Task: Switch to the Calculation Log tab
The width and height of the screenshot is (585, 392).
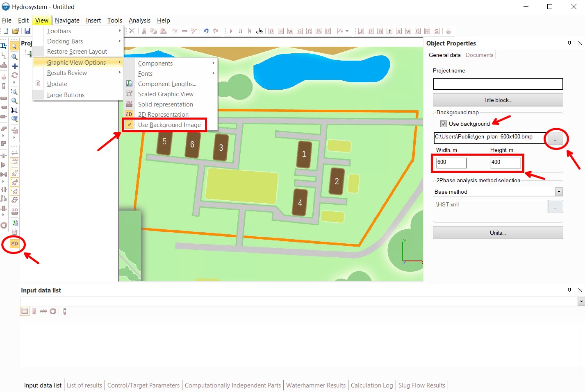Action: tap(371, 385)
